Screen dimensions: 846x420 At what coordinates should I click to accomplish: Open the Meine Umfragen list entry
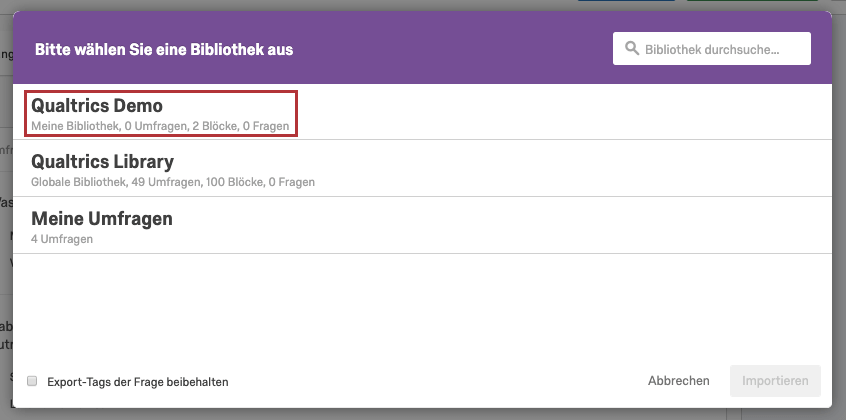[422, 225]
